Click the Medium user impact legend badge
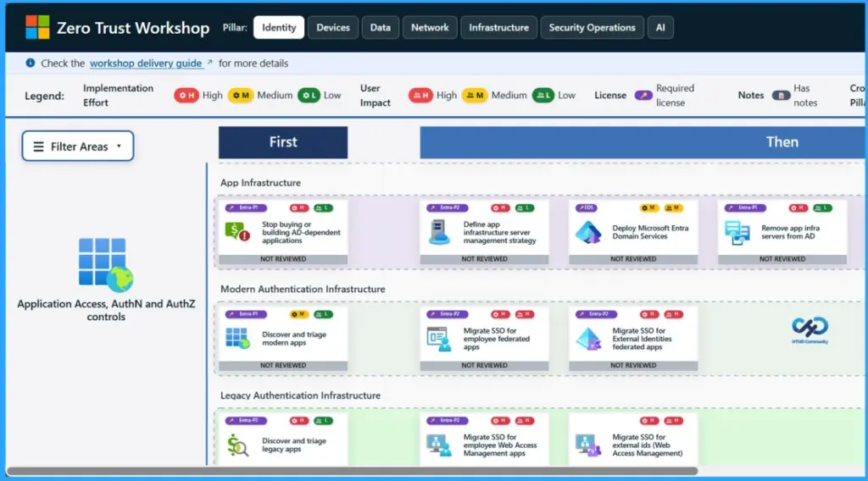 click(x=475, y=95)
